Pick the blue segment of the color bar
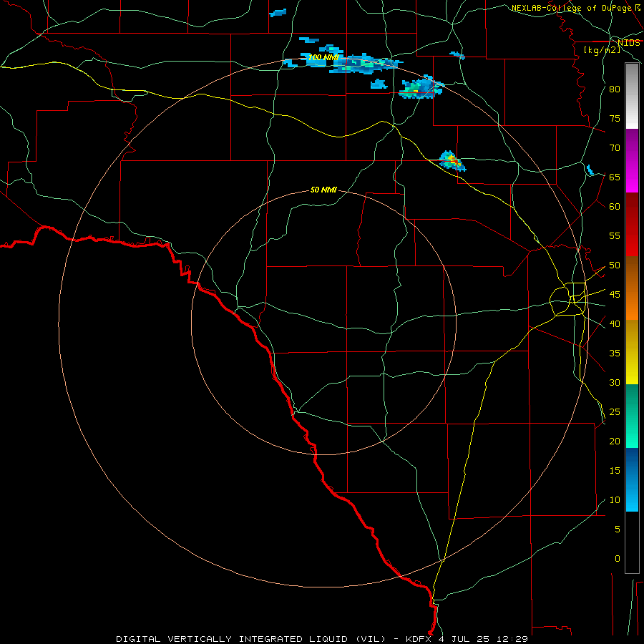Screen dimensions: 644x644 [632, 479]
